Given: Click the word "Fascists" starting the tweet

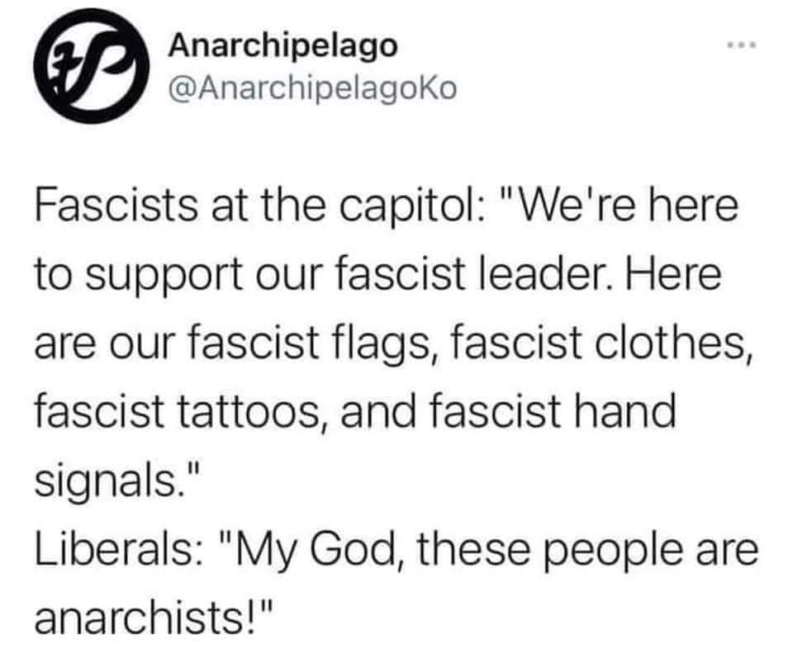Looking at the screenshot, I should (x=116, y=206).
